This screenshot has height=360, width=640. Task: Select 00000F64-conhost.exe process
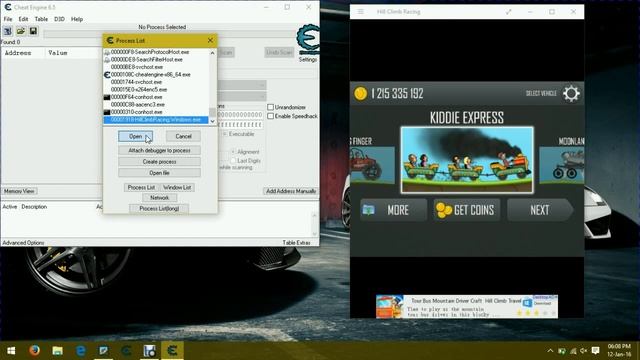click(156, 97)
